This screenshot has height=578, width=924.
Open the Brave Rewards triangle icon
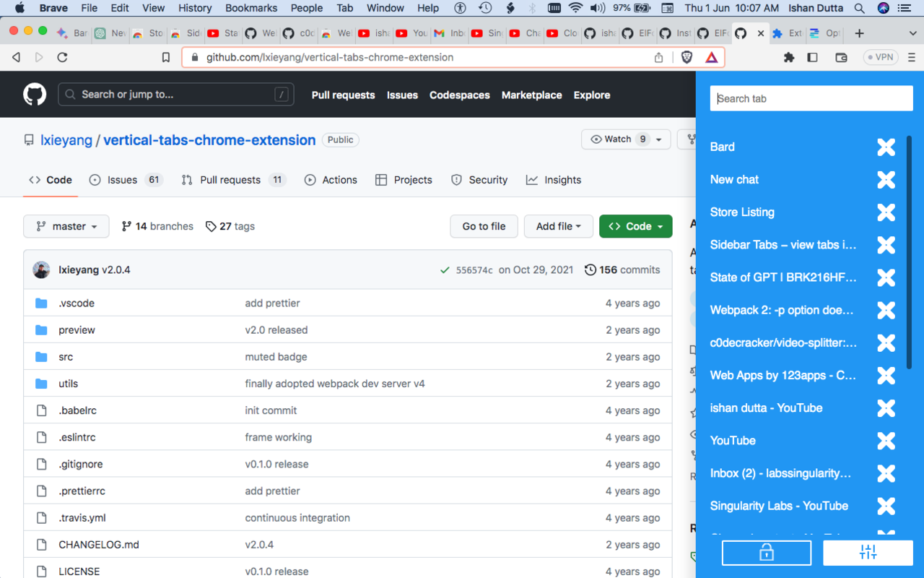click(712, 56)
